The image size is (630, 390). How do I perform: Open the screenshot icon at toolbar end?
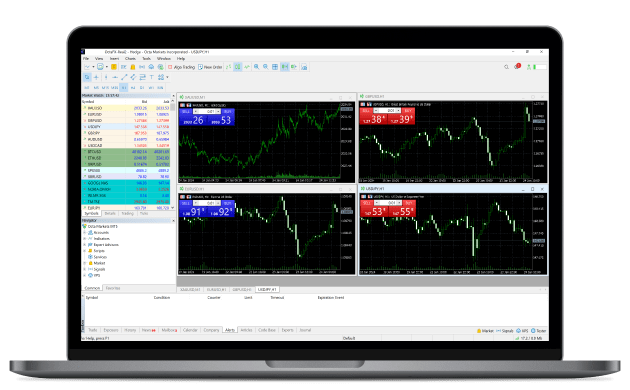pyautogui.click(x=304, y=67)
